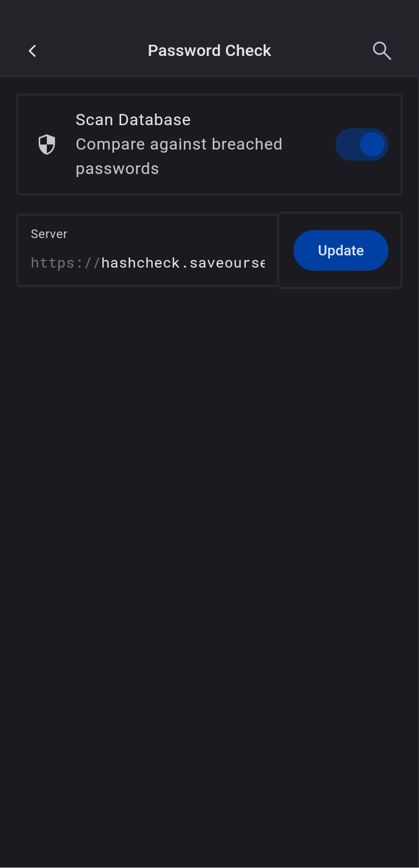This screenshot has width=419, height=868.
Task: Disable comparing against breached passwords switch
Action: pos(362,144)
